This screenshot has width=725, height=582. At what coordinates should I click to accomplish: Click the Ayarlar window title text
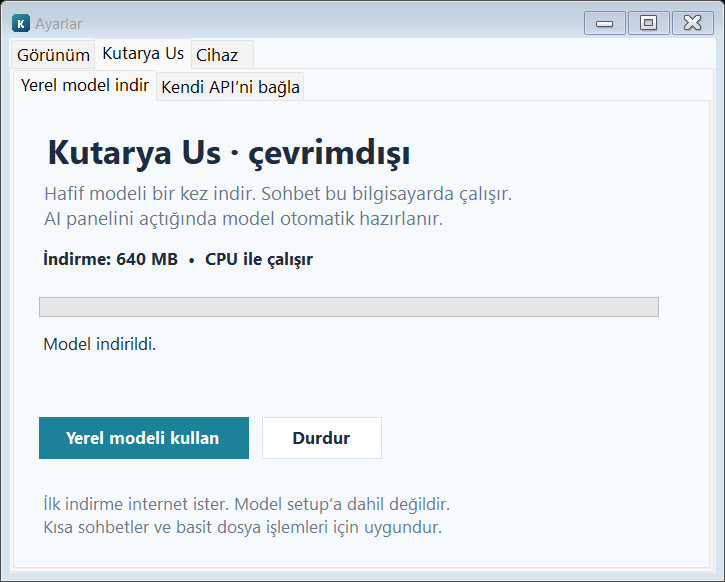[x=59, y=24]
